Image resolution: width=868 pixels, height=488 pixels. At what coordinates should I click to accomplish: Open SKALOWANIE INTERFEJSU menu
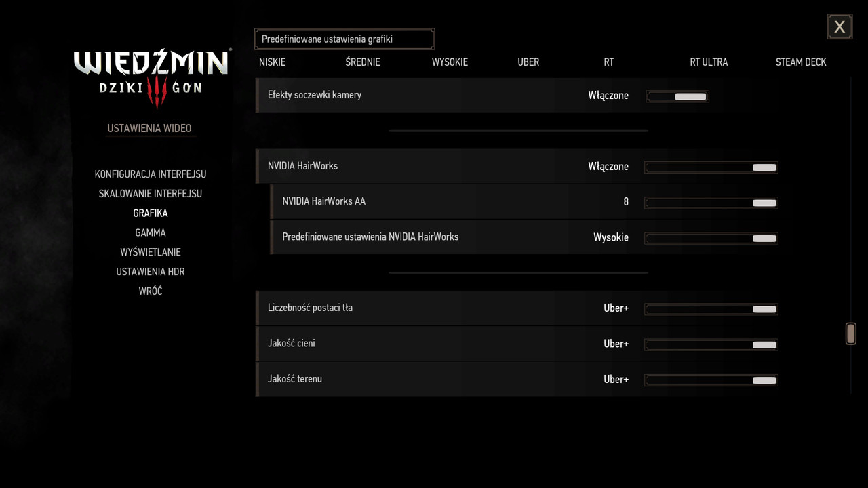151,194
